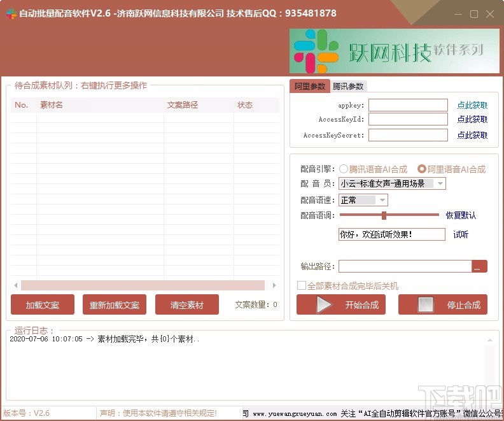Click 点此获取 link beside AccessKeySecret

[472, 135]
